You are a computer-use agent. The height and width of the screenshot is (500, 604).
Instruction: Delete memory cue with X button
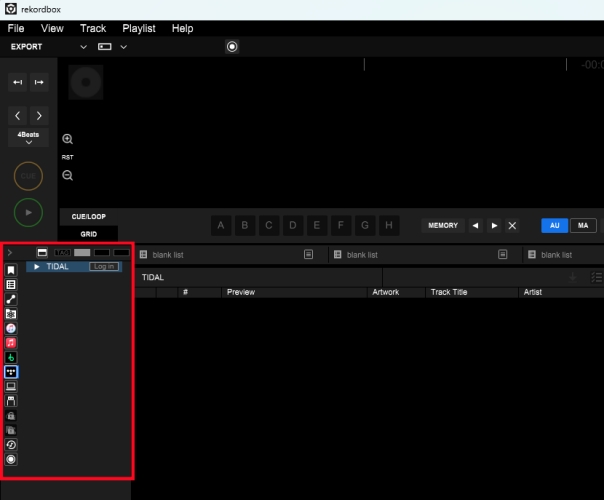point(512,225)
